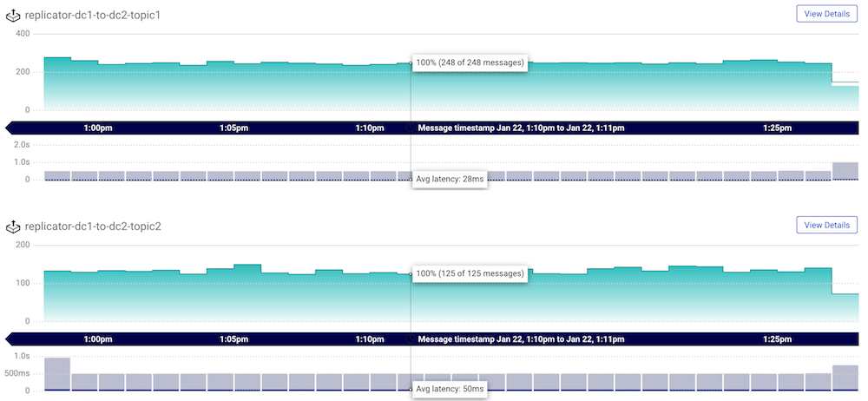The width and height of the screenshot is (868, 401).
Task: Jump to 1:00pm on topic1's timeline
Action: tap(98, 128)
